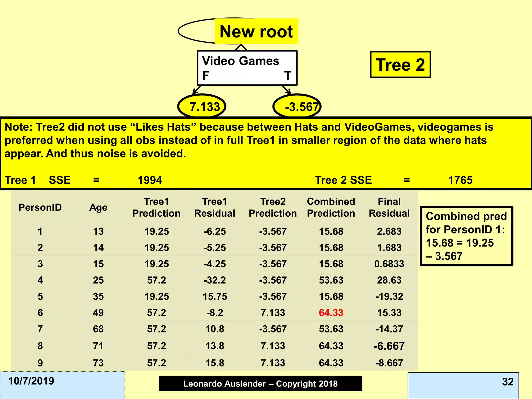The width and height of the screenshot is (532, 399).
Task: Click the 28.63 final residual cell
Action: pos(389,280)
